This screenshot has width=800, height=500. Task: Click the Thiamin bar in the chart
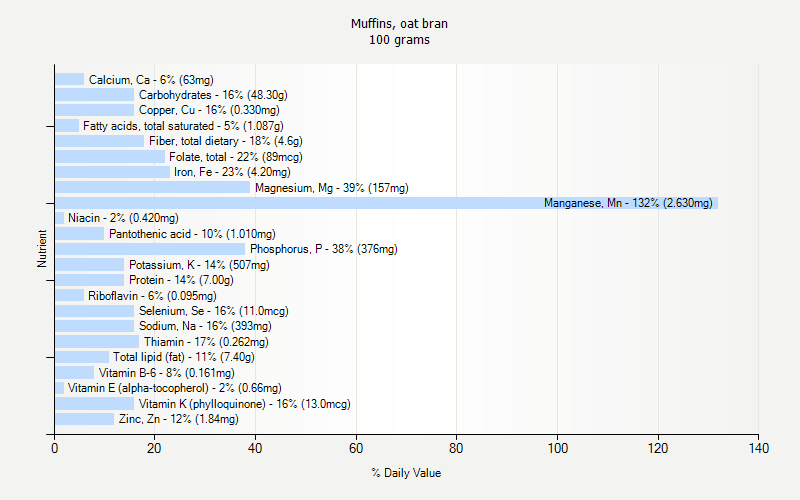point(97,341)
